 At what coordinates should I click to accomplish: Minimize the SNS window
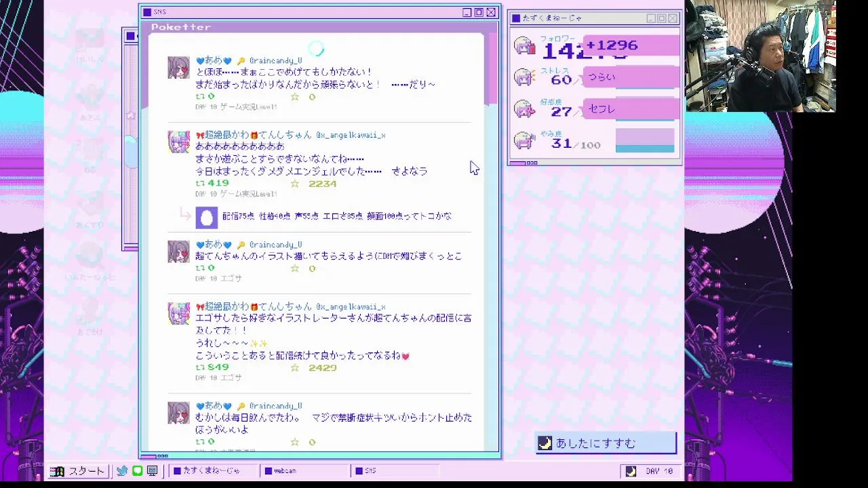point(467,12)
